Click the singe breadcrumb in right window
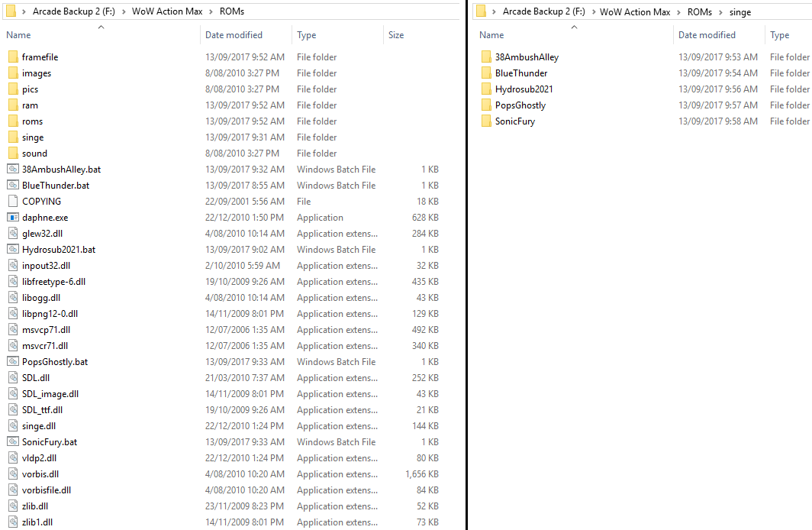The height and width of the screenshot is (530, 812). pos(740,12)
